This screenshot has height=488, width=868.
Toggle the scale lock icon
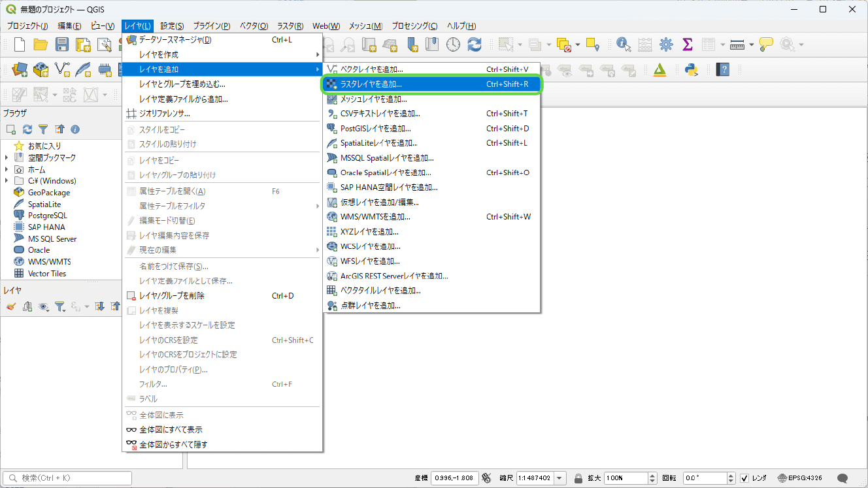[577, 478]
